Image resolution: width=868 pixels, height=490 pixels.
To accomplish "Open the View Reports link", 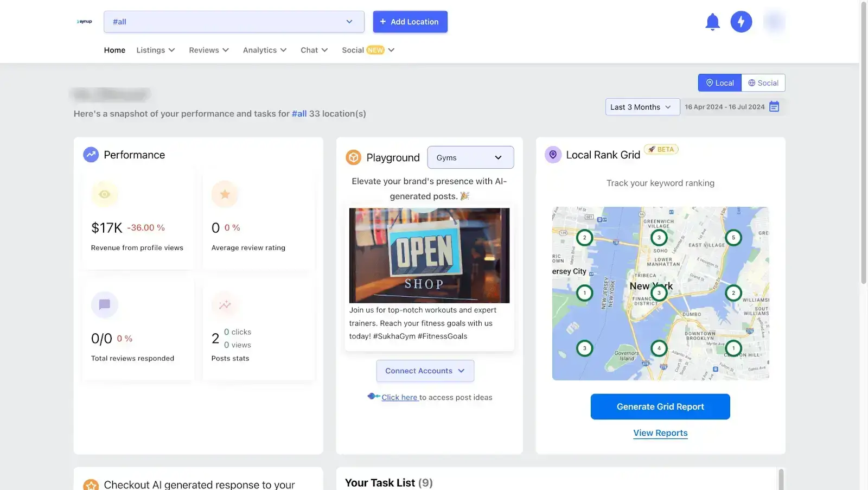I will [x=660, y=433].
